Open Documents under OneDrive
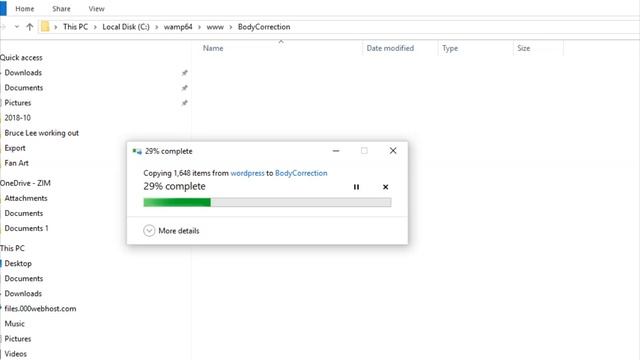The image size is (640, 360). point(24,213)
